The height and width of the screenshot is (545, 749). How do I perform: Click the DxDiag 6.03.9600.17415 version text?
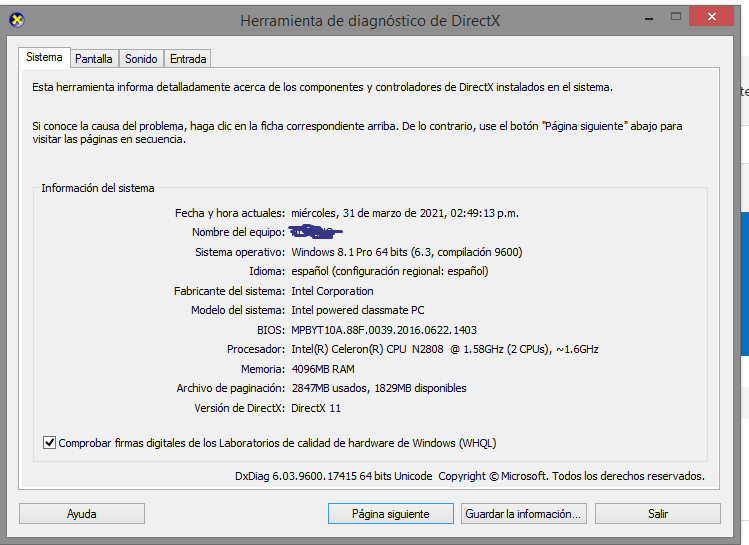(x=333, y=476)
